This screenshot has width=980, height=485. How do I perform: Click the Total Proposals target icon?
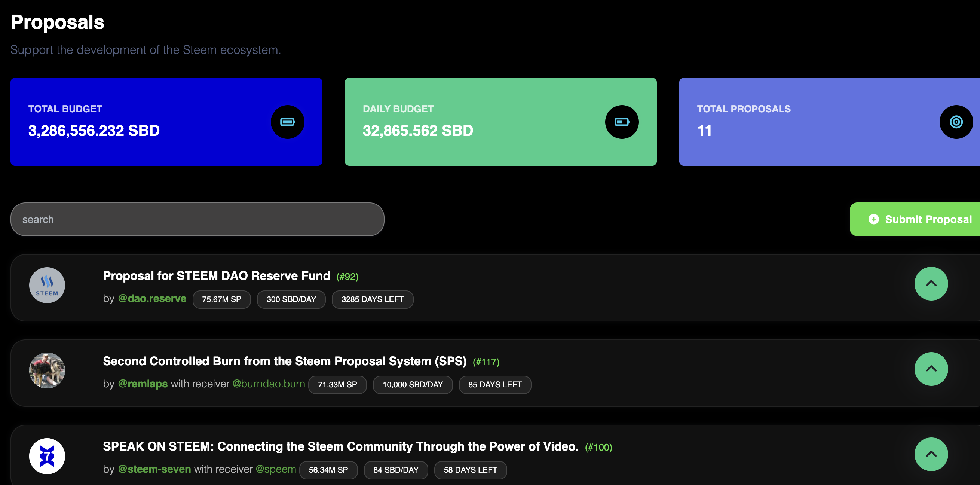(x=956, y=122)
